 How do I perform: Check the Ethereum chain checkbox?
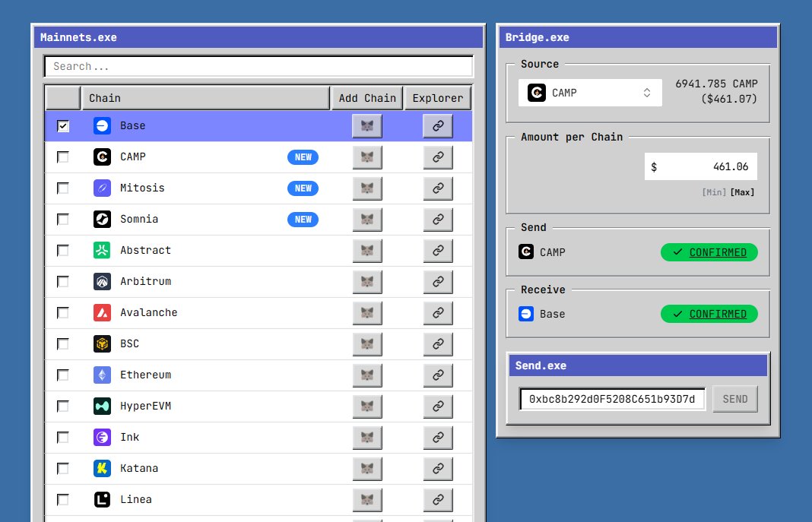[x=62, y=375]
